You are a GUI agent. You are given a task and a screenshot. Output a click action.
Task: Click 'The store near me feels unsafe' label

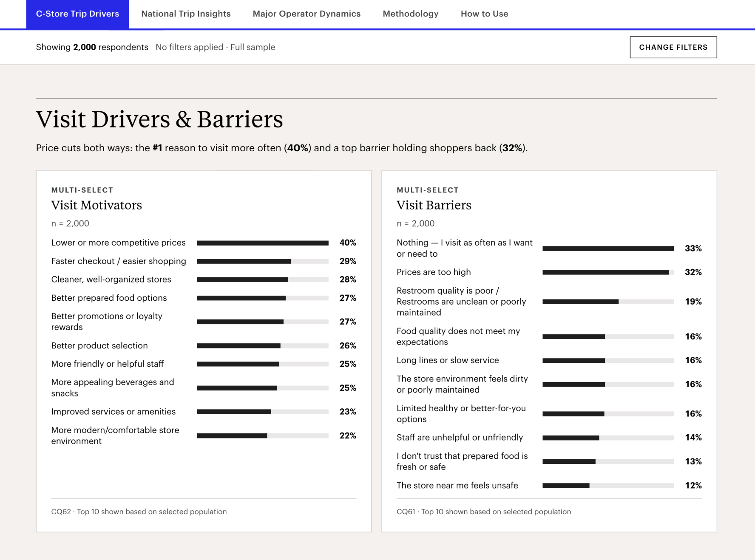click(x=457, y=486)
